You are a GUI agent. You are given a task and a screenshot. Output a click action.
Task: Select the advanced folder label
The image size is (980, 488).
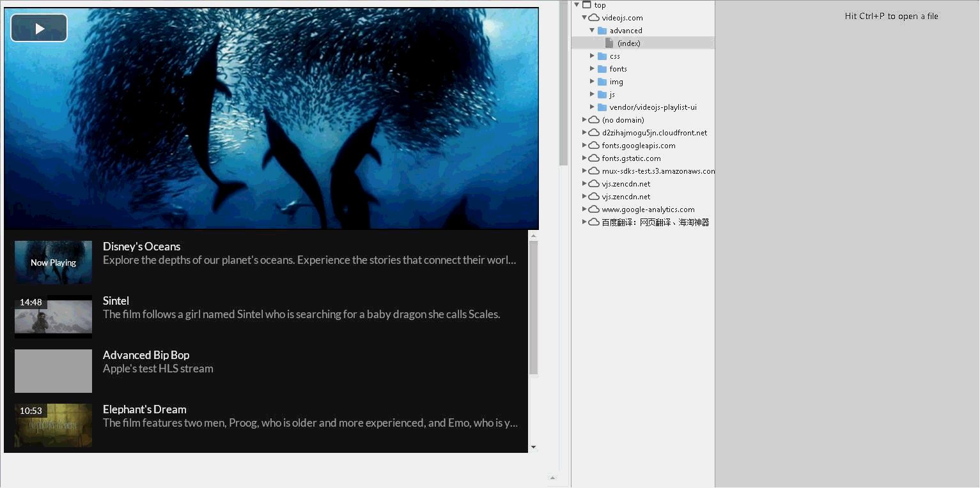(x=626, y=31)
